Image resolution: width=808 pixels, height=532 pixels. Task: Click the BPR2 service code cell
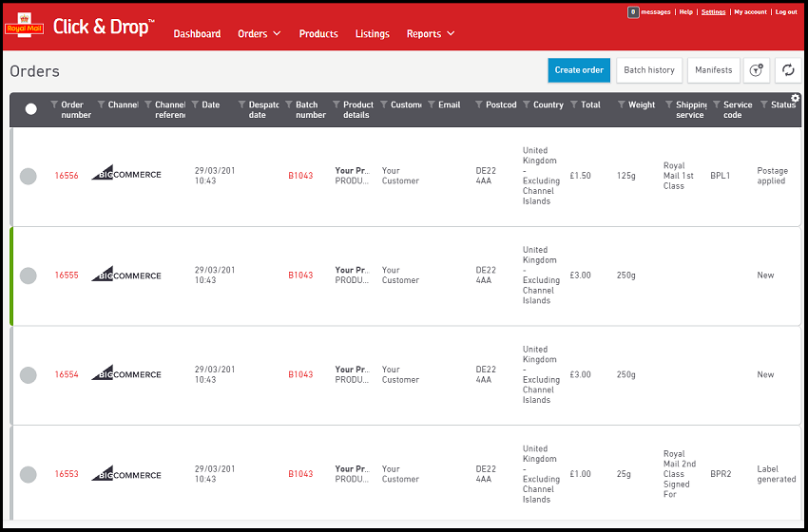point(721,474)
